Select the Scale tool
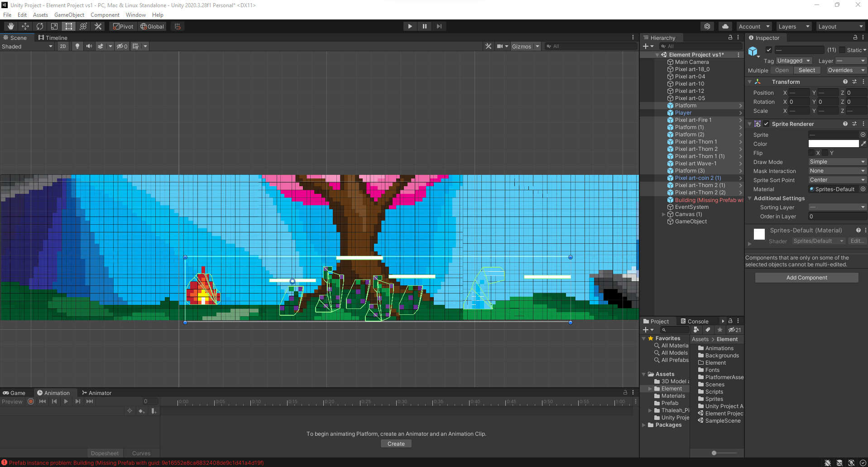This screenshot has height=467, width=868. 54,26
